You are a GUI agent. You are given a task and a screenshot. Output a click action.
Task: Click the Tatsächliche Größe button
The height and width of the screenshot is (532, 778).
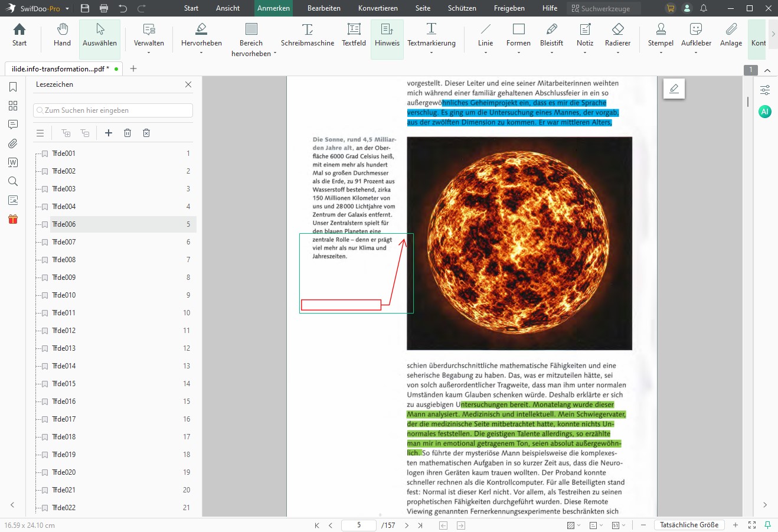click(689, 524)
